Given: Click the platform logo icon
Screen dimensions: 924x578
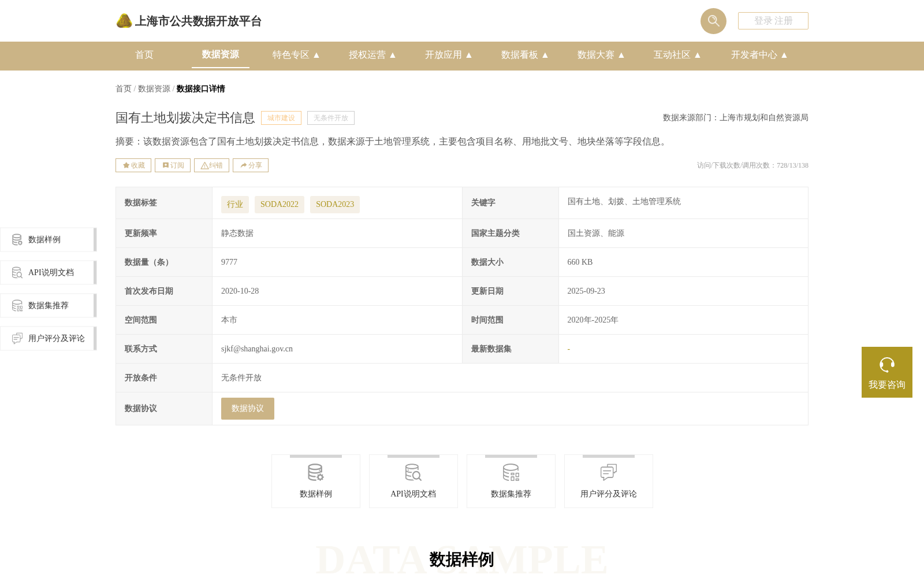Looking at the screenshot, I should tap(124, 21).
